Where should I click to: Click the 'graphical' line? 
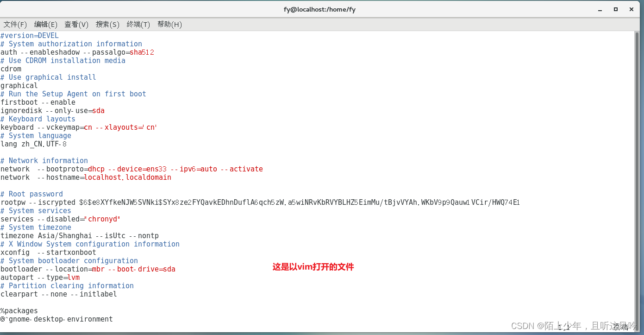point(19,86)
